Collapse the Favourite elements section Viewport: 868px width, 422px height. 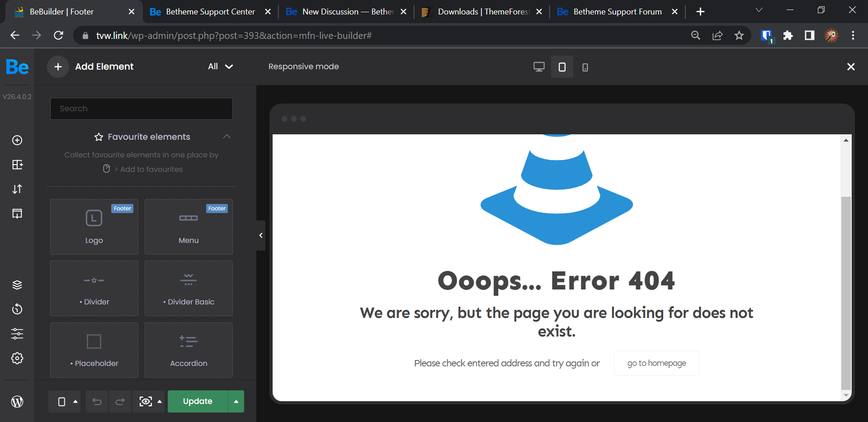pos(227,137)
